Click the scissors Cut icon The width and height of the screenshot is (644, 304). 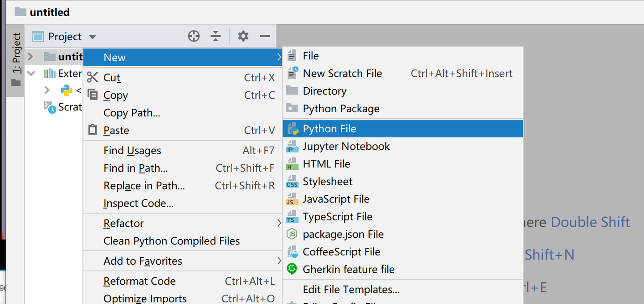(x=93, y=77)
